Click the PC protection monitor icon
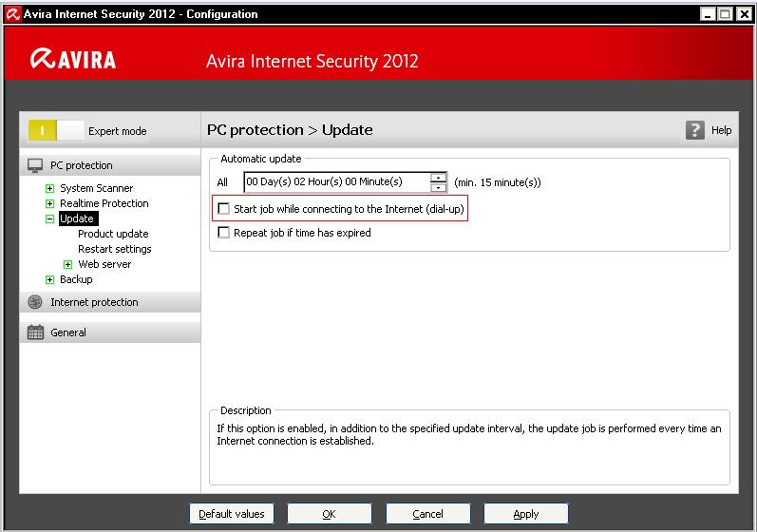This screenshot has height=532, width=757. pos(35,165)
